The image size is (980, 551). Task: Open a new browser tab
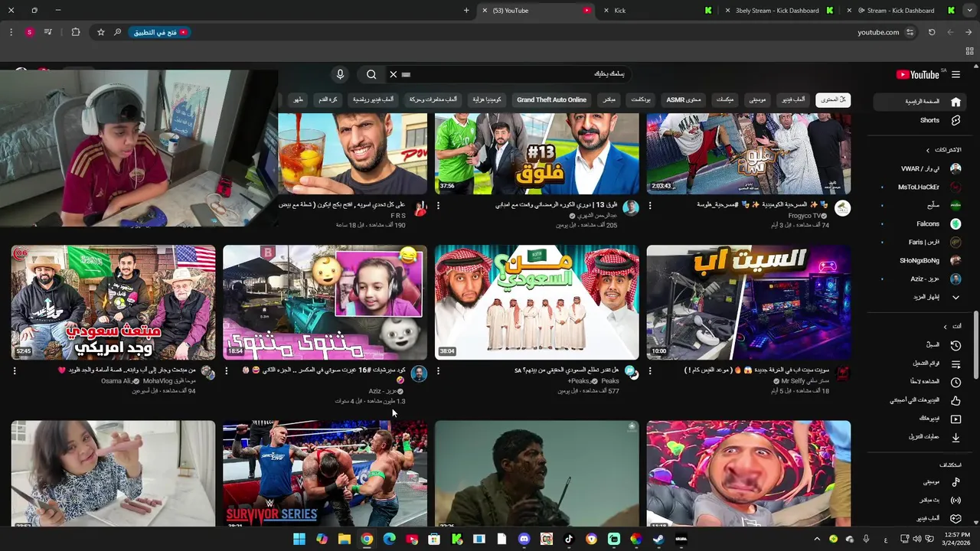466,11
